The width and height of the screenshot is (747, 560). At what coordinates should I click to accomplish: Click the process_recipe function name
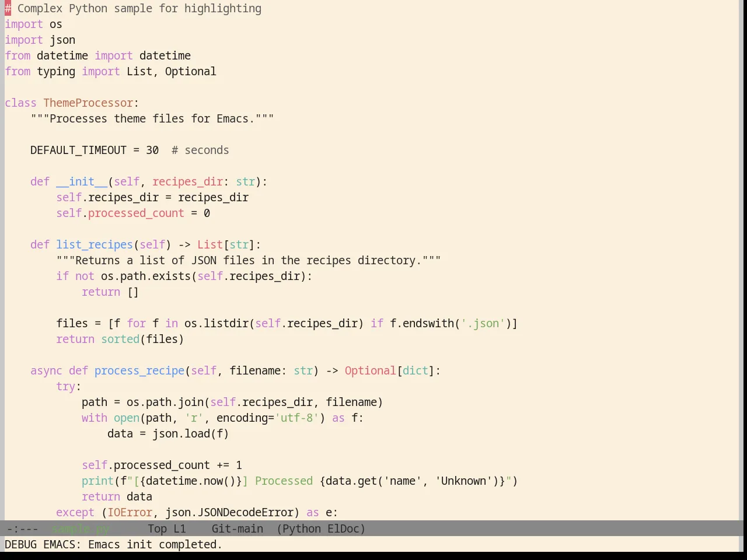point(139,371)
